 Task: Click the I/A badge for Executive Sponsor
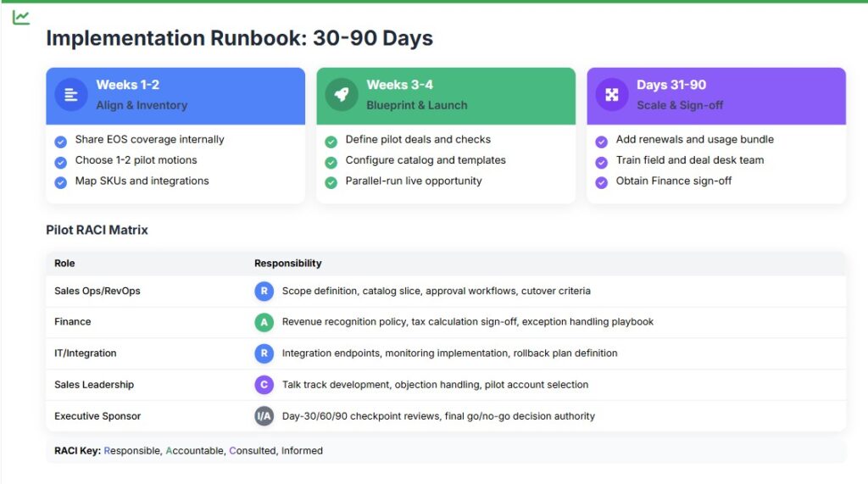pyautogui.click(x=264, y=416)
